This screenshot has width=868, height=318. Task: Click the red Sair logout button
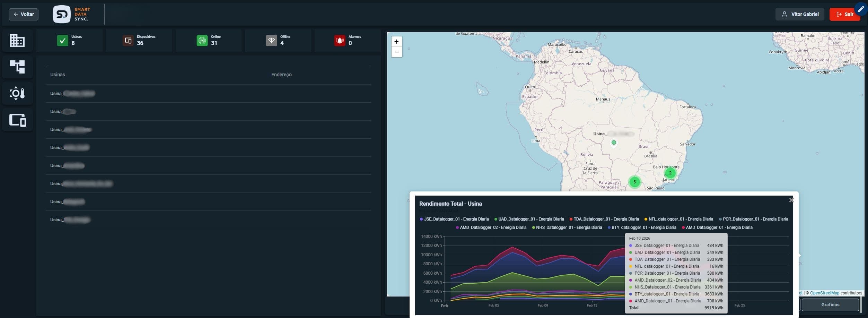(845, 14)
